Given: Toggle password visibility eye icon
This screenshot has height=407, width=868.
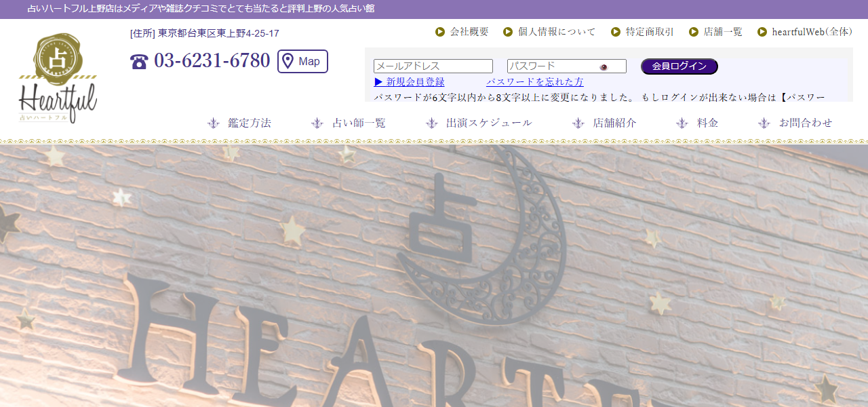Looking at the screenshot, I should click(x=604, y=67).
